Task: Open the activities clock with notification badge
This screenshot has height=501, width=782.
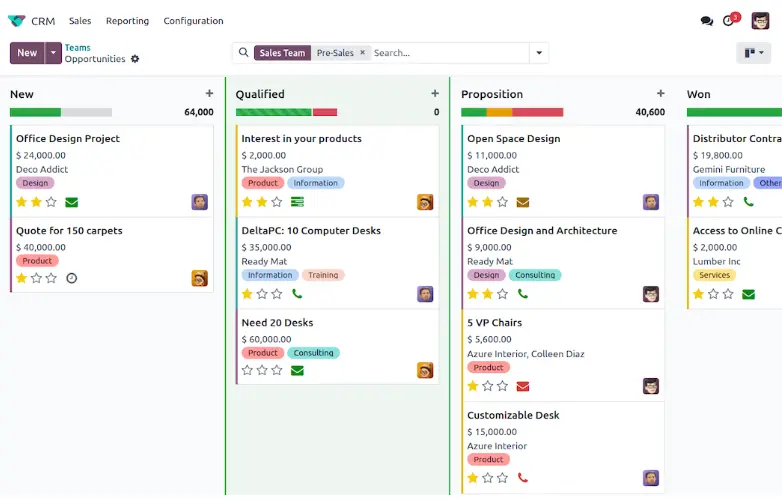Action: point(729,21)
